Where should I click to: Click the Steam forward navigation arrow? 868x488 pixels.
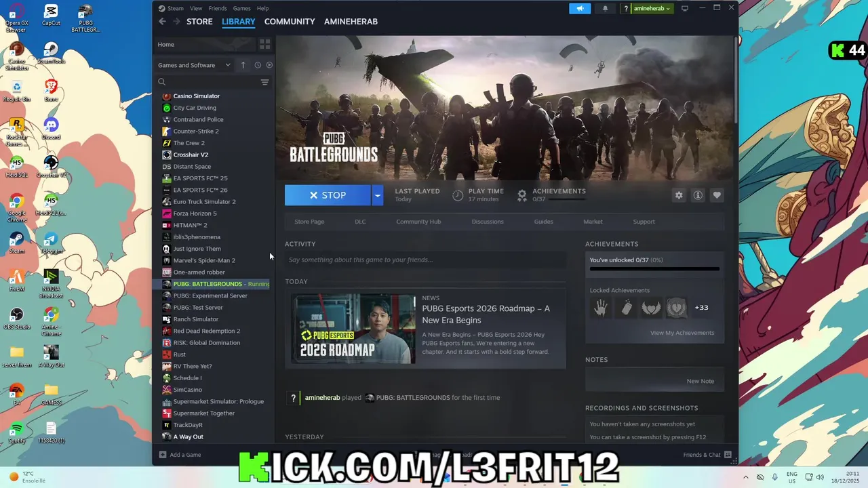tap(176, 22)
